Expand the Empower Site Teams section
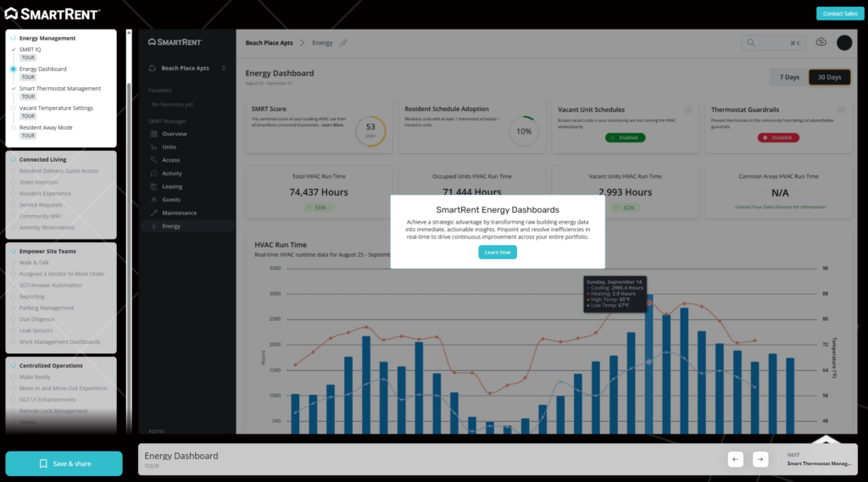868x482 pixels. pos(47,251)
